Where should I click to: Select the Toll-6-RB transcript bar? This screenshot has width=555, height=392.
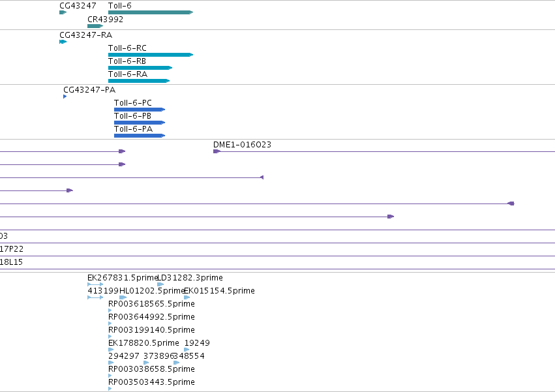point(140,68)
